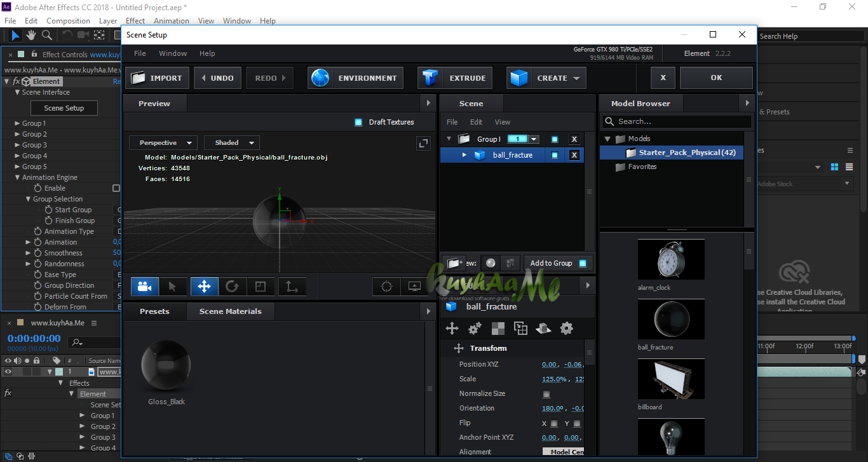Select the camera navigation tool in preview
The height and width of the screenshot is (462, 868).
(x=144, y=287)
